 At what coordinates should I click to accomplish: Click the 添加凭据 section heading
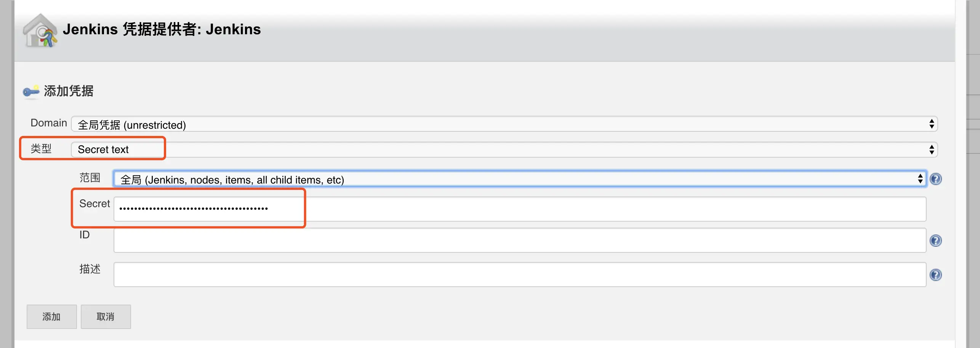[69, 91]
